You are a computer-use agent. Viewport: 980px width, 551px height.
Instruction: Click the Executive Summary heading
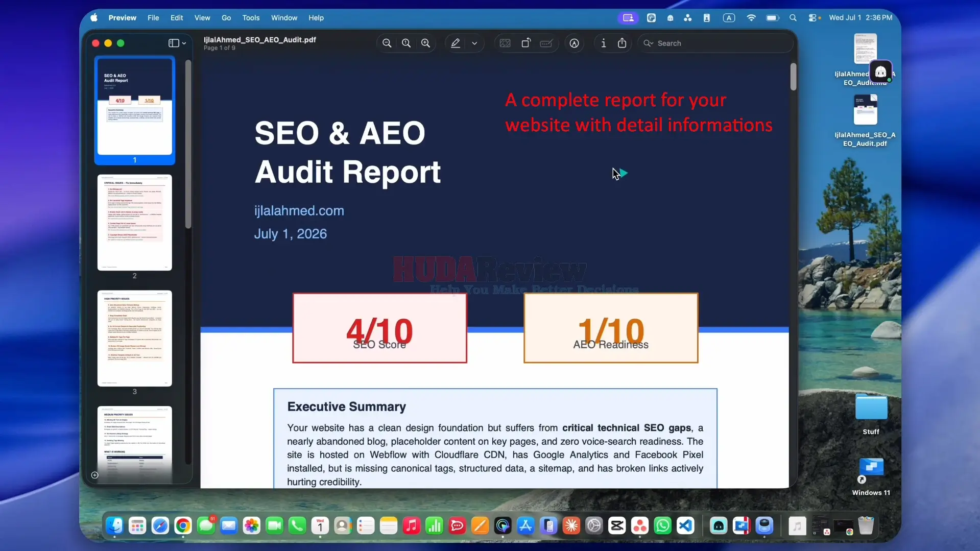pyautogui.click(x=346, y=407)
